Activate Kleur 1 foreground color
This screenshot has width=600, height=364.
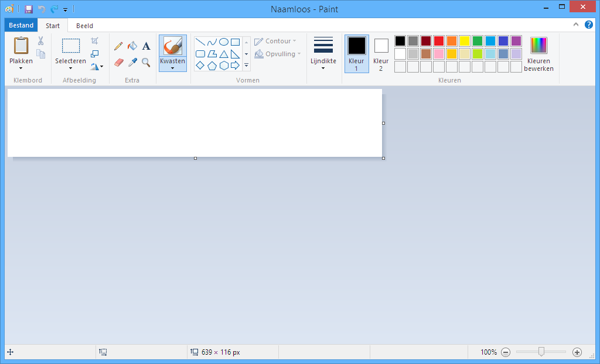click(x=357, y=53)
